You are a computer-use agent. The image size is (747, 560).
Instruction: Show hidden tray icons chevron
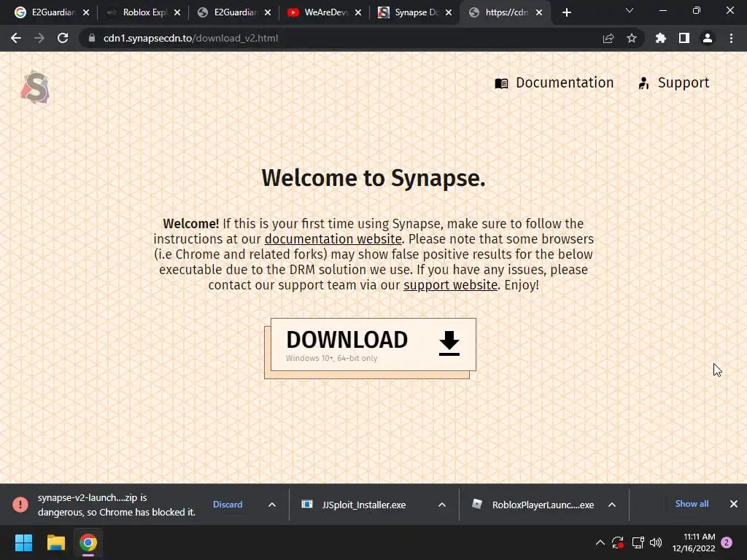600,542
